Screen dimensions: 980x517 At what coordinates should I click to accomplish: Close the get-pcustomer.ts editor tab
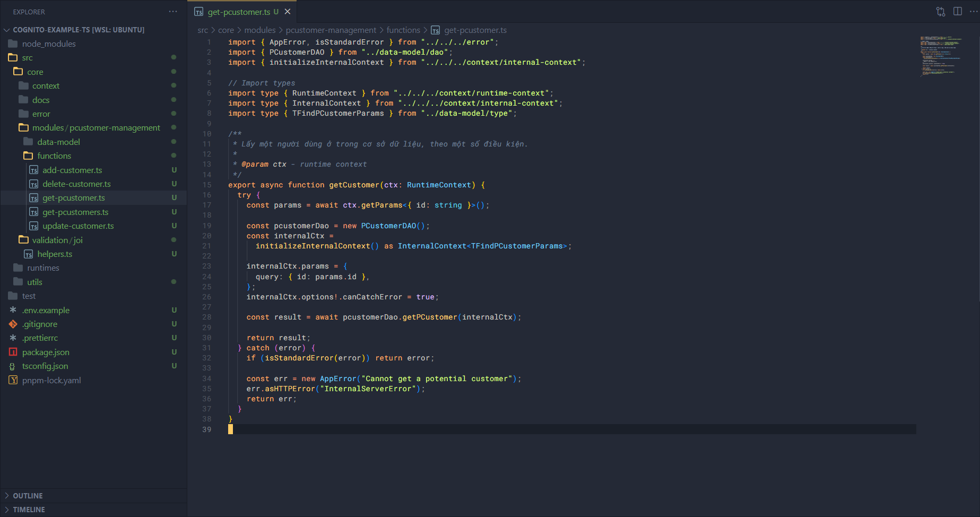coord(288,12)
